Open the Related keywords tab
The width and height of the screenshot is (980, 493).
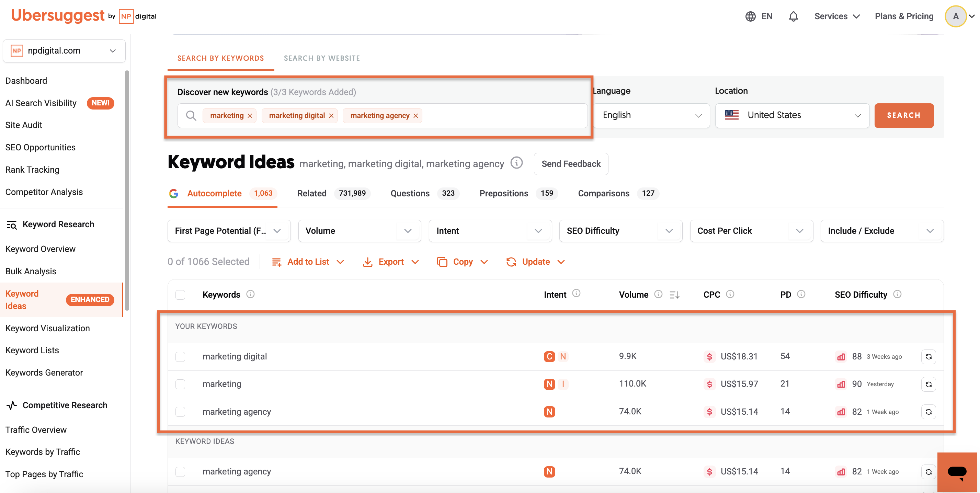point(311,193)
